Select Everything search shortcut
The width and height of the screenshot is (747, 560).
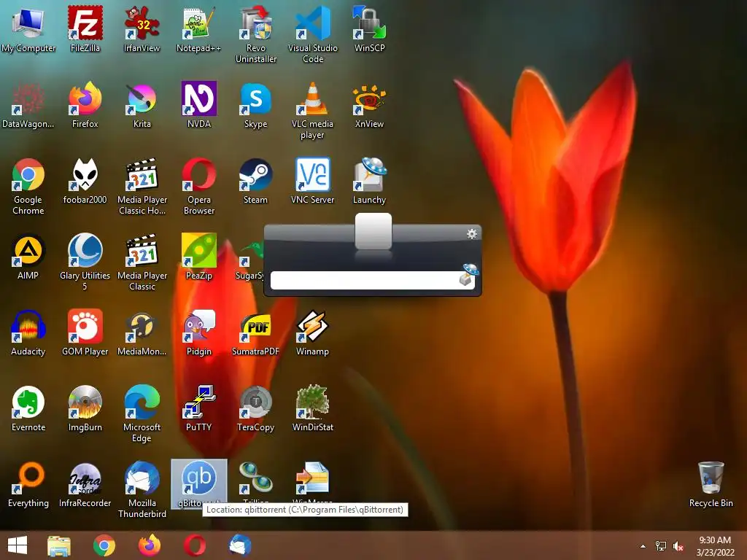pos(28,484)
